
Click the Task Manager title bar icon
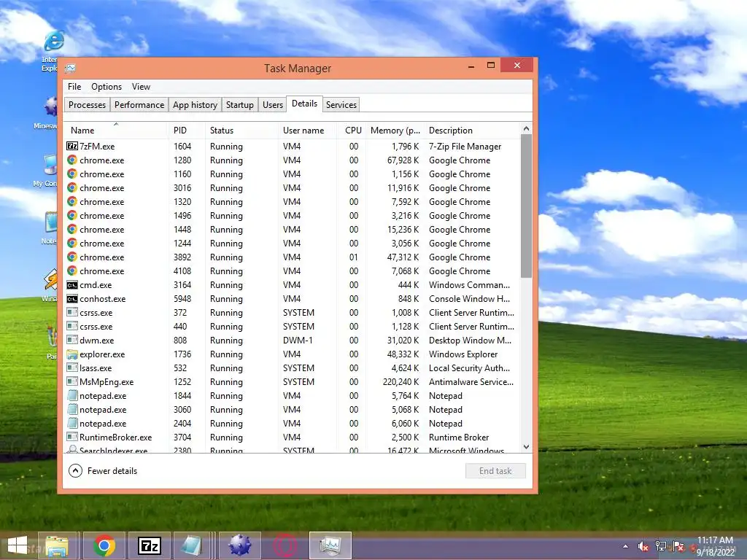pos(70,68)
